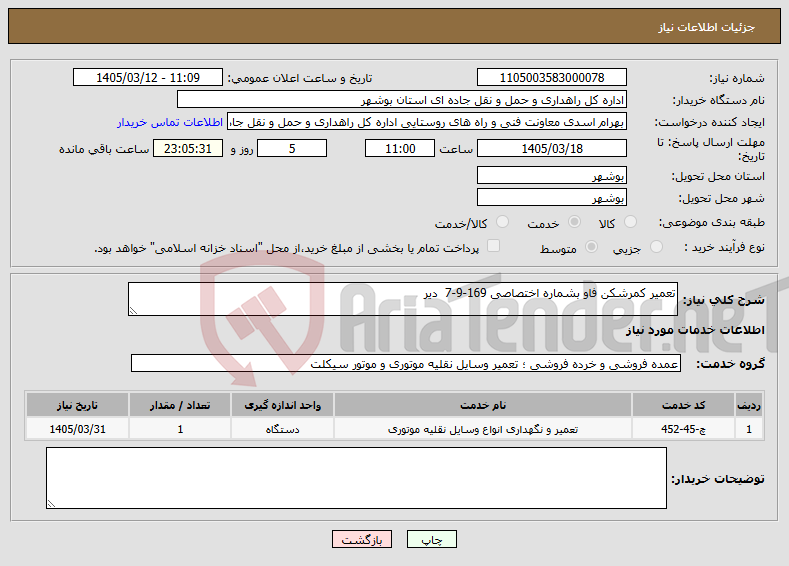Image resolution: width=789 pixels, height=566 pixels.
Task: Click the ساعت باقی مانده label
Action: 104,149
